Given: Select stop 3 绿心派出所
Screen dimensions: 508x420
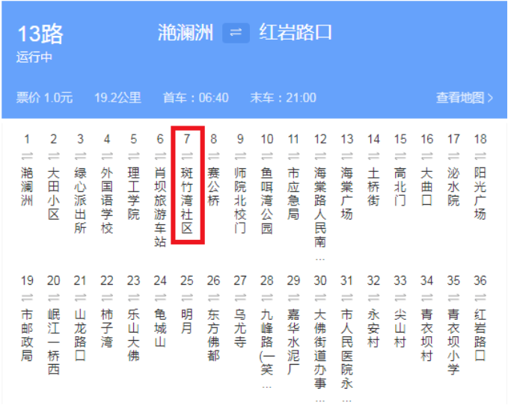Looking at the screenshot, I should [x=80, y=200].
